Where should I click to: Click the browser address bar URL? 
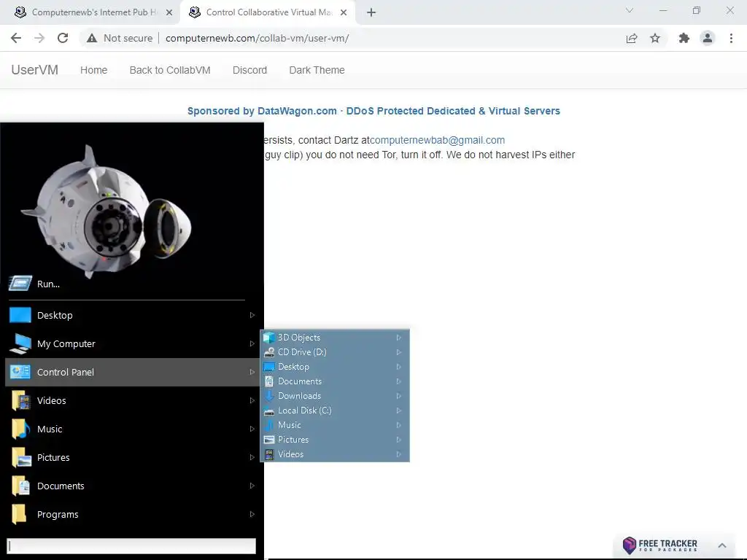(258, 38)
